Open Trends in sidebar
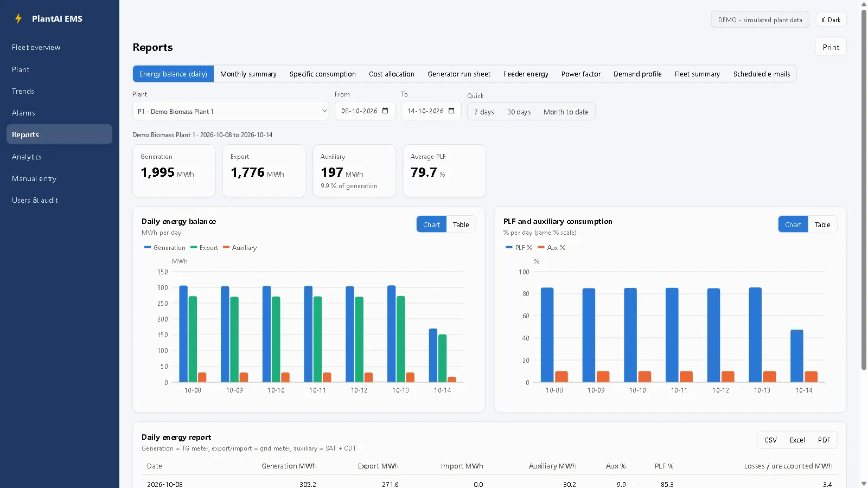Image resolution: width=868 pixels, height=488 pixels. tap(59, 91)
